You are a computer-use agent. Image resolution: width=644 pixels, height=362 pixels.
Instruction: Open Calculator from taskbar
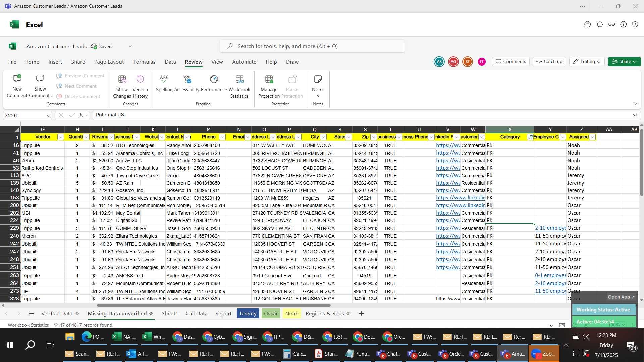point(296,354)
